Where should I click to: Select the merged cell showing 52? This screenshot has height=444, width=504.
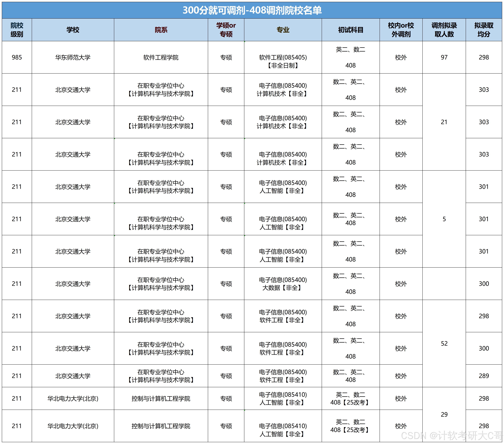coord(444,343)
